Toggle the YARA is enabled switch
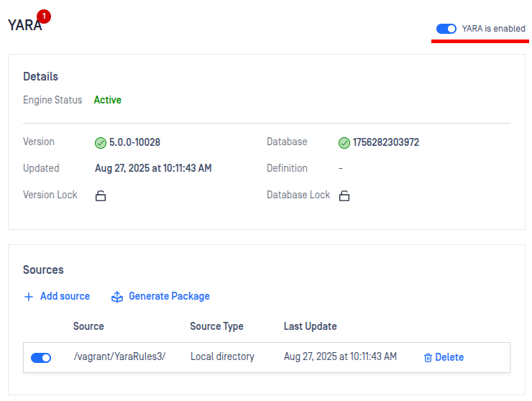 tap(446, 29)
